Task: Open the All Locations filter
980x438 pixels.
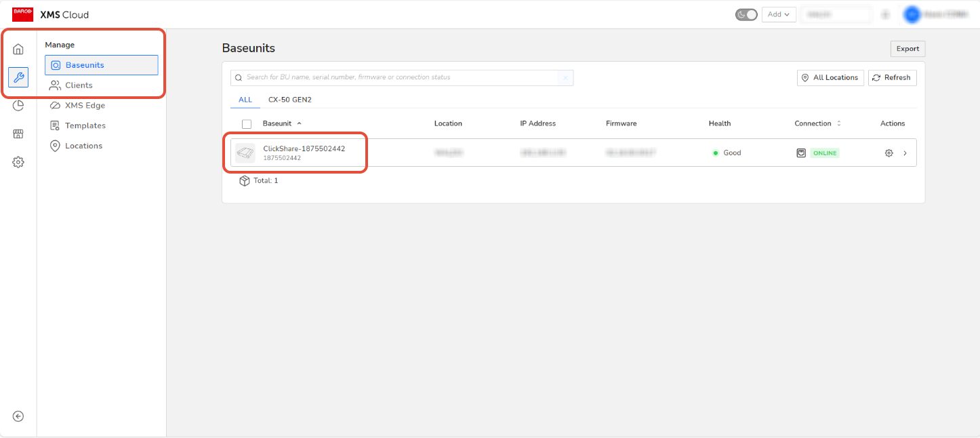Action: (830, 78)
